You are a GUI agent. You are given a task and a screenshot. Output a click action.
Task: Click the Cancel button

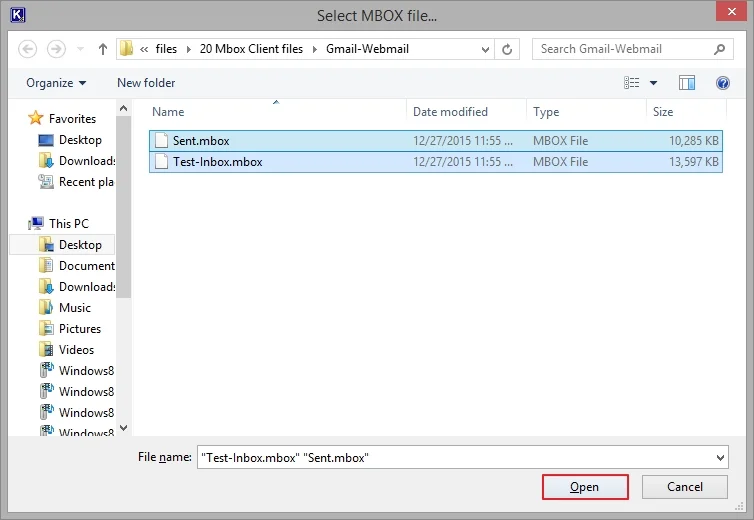click(x=685, y=487)
